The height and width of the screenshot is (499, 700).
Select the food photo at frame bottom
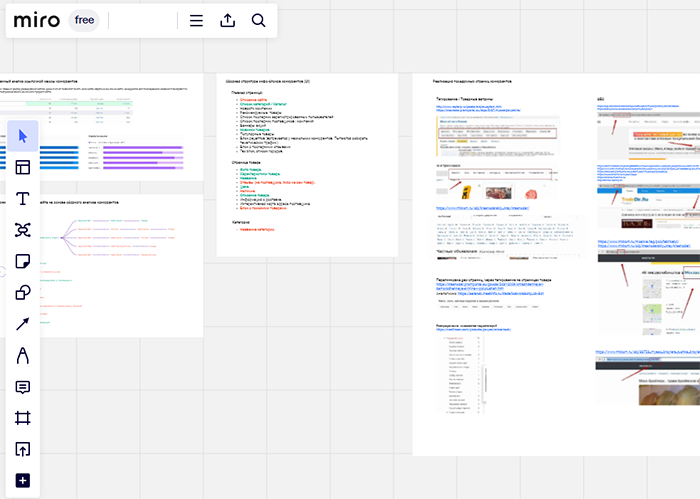coord(669,395)
